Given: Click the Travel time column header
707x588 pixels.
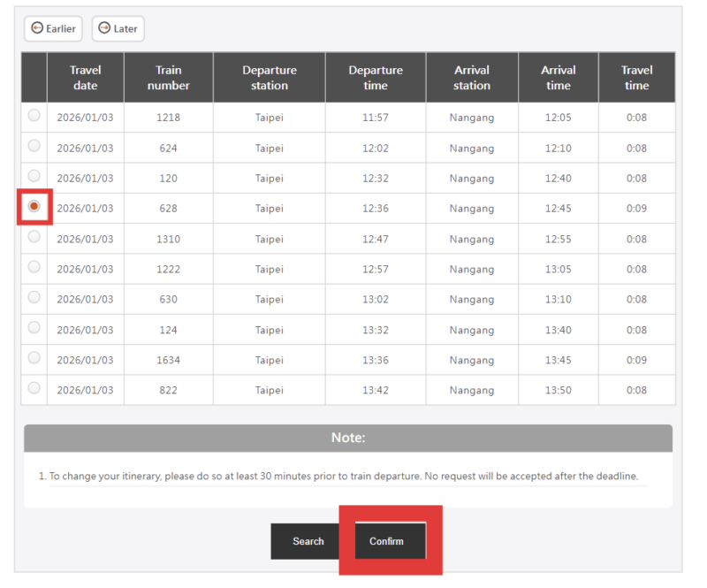Looking at the screenshot, I should 636,78.
